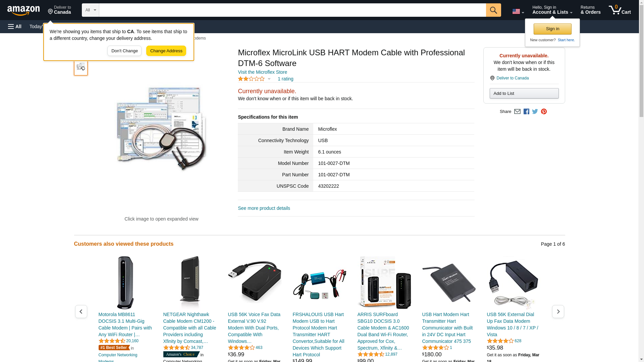The width and height of the screenshot is (644, 362).
Task: Go back with carousel left arrow
Action: 81,311
